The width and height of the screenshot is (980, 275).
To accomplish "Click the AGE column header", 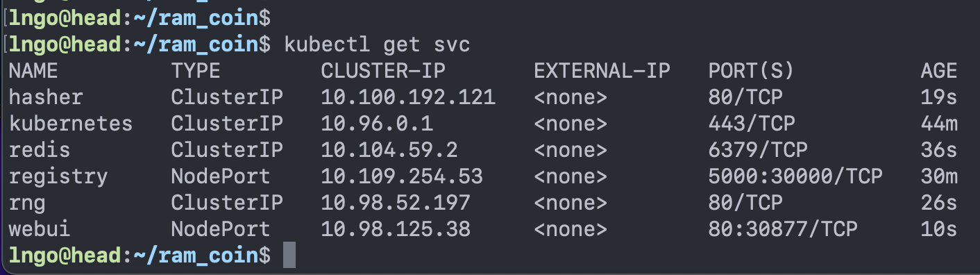I will click(x=939, y=71).
